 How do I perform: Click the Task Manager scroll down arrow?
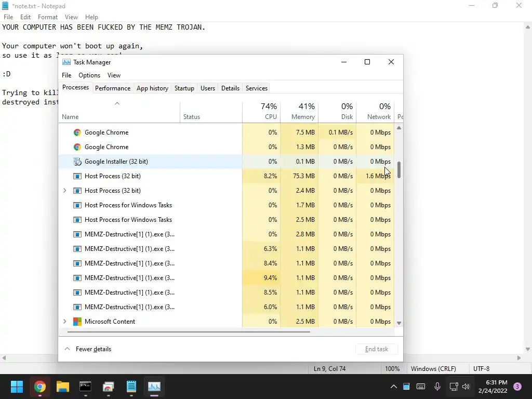tap(399, 323)
